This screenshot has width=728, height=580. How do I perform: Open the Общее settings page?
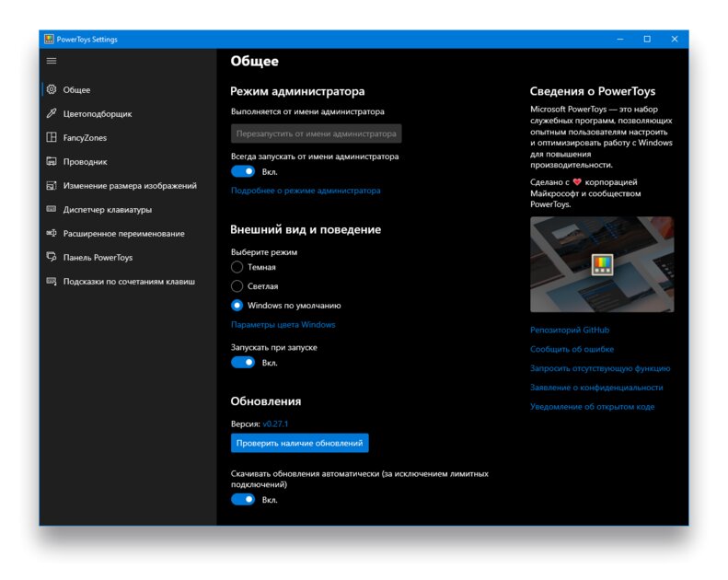coord(128,89)
